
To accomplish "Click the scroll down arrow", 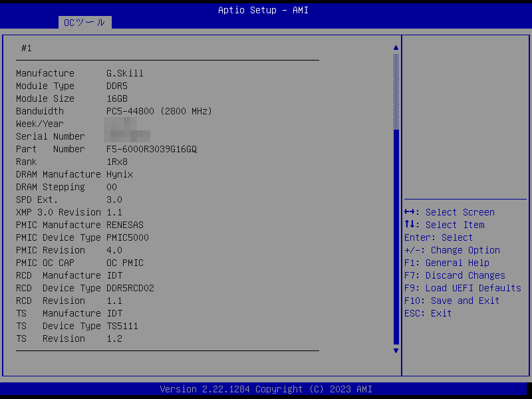I will click(396, 350).
